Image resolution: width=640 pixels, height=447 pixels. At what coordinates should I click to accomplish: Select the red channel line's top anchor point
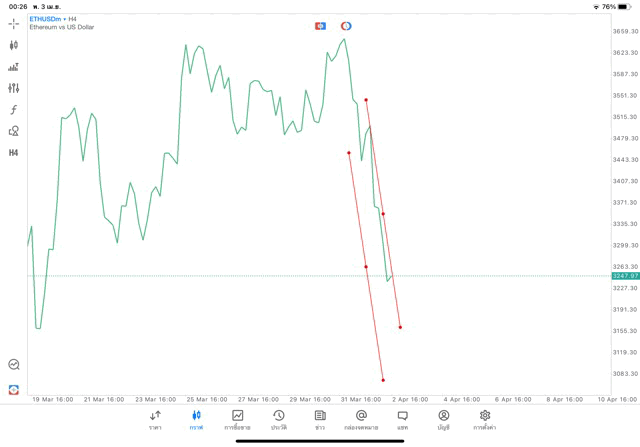coord(366,100)
